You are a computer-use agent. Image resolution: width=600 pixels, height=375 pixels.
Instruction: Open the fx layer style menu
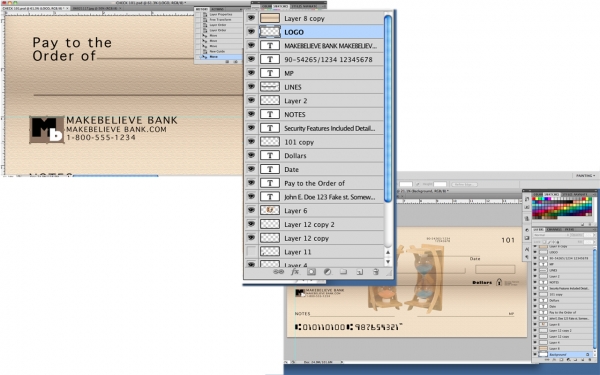295,272
